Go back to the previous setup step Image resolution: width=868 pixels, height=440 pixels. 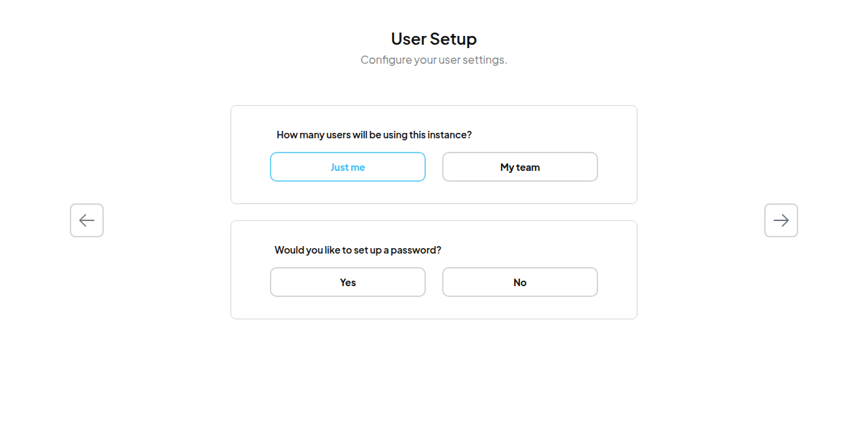pos(87,220)
